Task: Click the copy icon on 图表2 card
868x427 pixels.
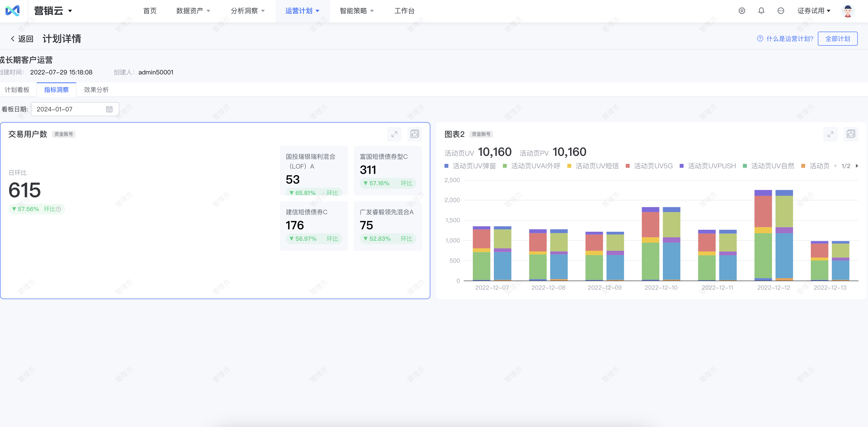Action: pos(851,134)
